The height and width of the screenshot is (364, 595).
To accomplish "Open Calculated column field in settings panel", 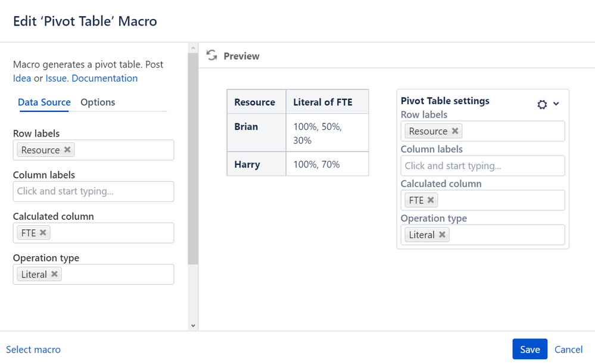I will tap(482, 200).
